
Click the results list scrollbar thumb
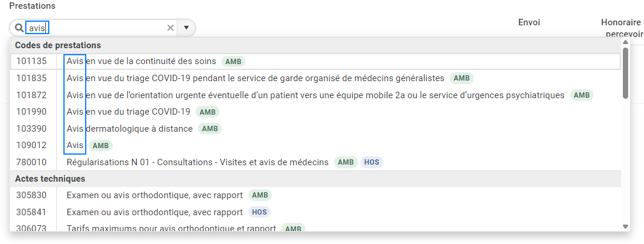coord(625,73)
